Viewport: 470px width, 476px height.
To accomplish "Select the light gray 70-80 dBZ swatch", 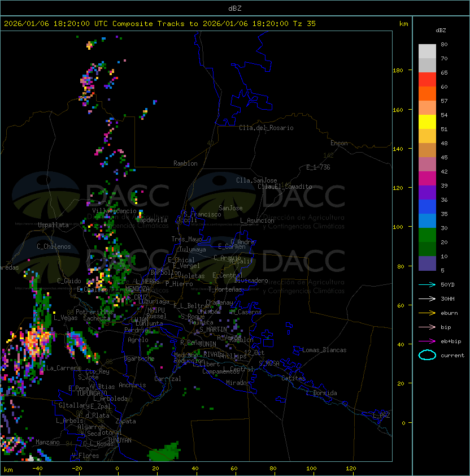I will tap(427, 51).
